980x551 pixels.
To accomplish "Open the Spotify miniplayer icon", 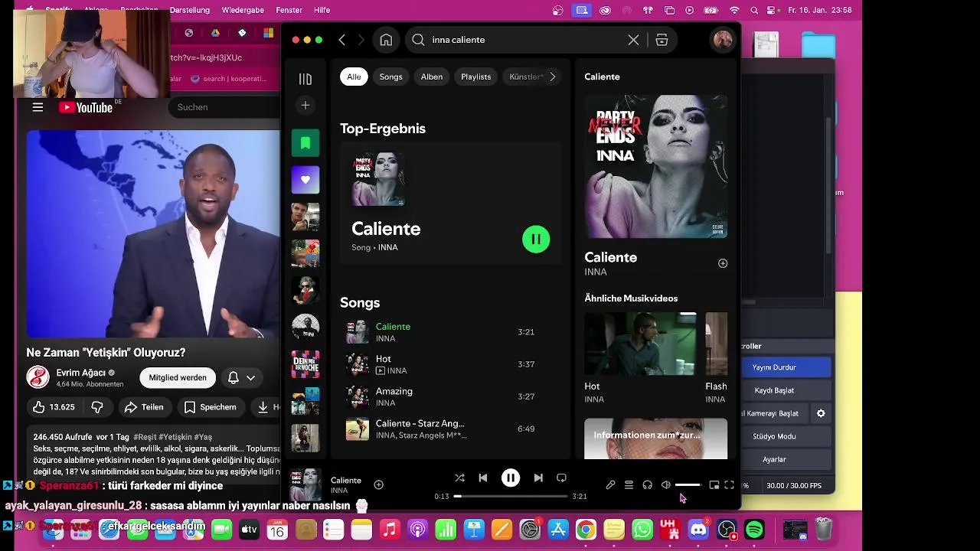I will point(714,484).
